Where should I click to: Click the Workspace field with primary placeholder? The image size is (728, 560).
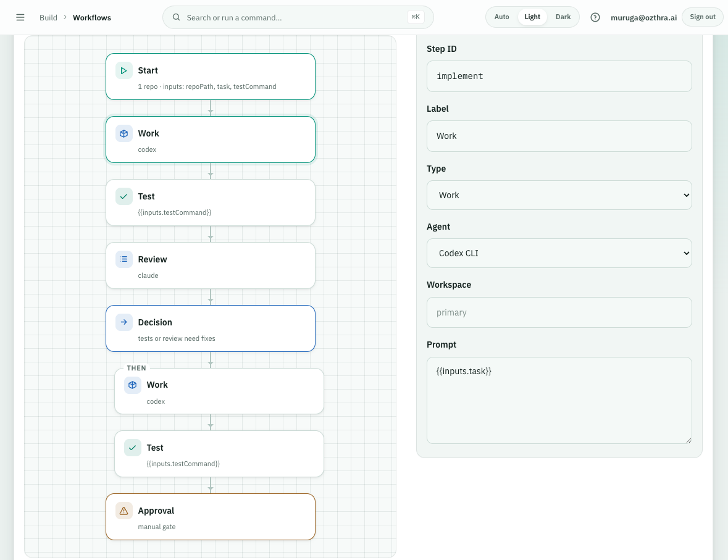coord(559,312)
